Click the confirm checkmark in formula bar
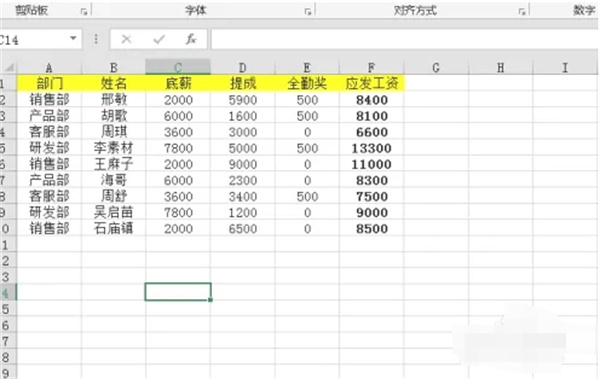This screenshot has width=600, height=379. pyautogui.click(x=159, y=39)
